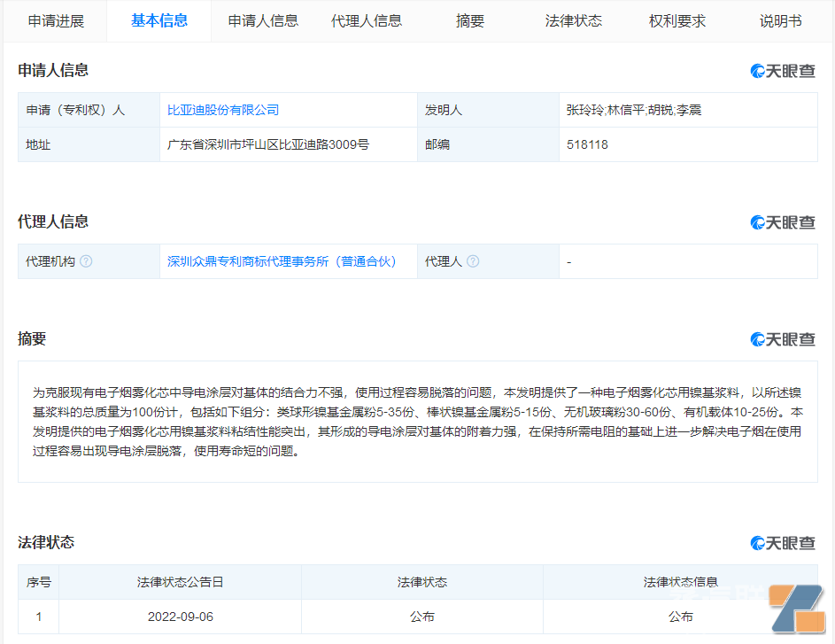Viewport: 835px width, 644px height.
Task: View the 说明书 tab
Action: [x=780, y=21]
